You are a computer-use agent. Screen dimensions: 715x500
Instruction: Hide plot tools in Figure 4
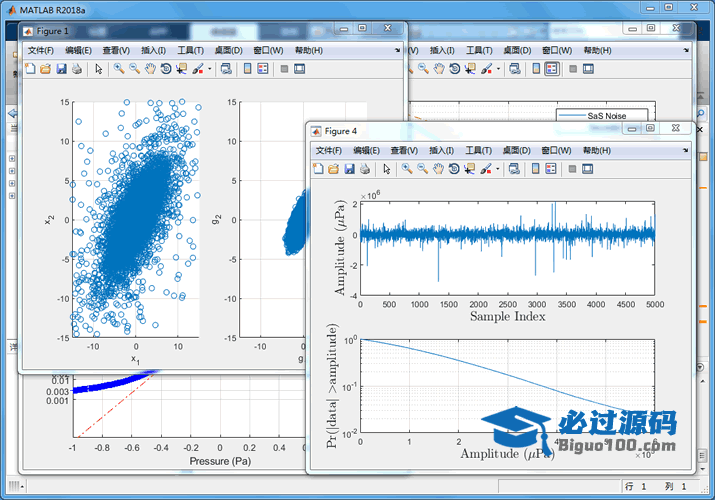[x=572, y=169]
